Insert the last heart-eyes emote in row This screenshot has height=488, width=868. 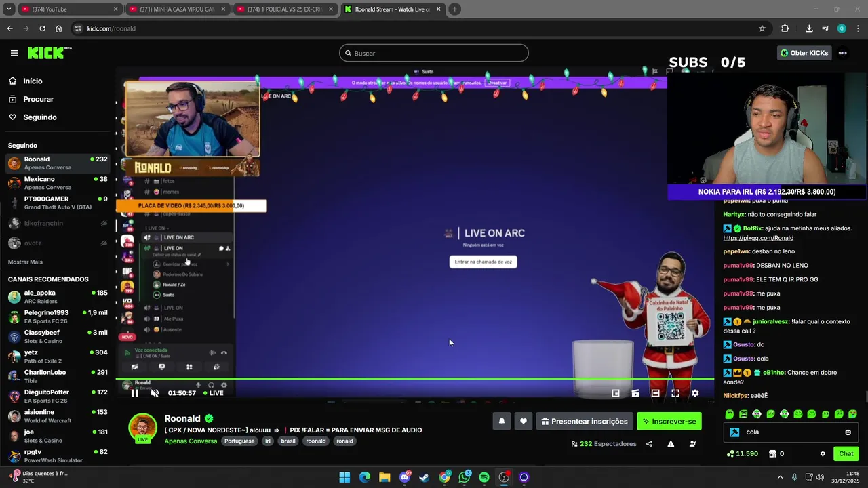(852, 414)
